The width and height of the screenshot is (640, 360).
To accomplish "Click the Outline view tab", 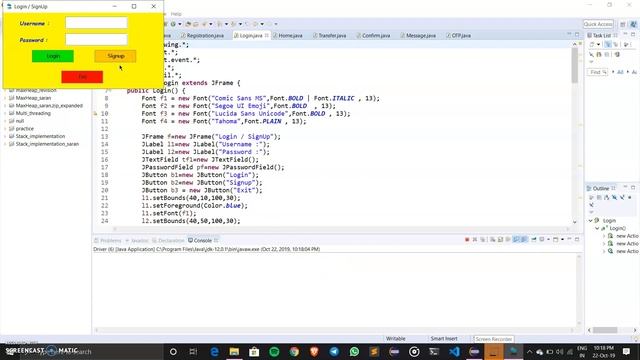I will click(601, 188).
